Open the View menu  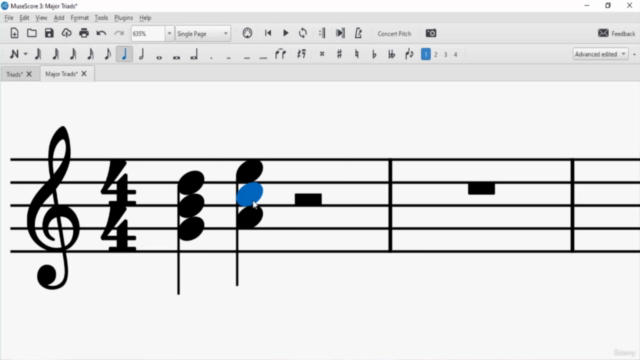click(41, 18)
